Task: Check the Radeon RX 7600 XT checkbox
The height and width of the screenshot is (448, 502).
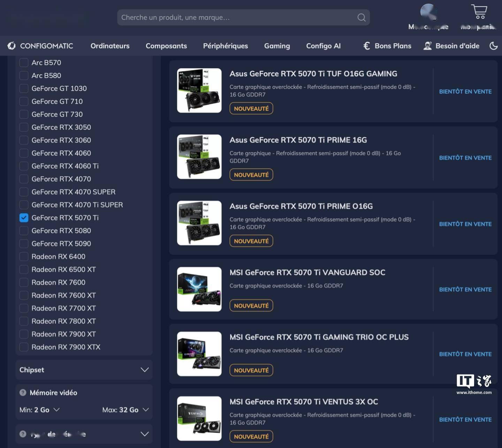Action: [24, 295]
